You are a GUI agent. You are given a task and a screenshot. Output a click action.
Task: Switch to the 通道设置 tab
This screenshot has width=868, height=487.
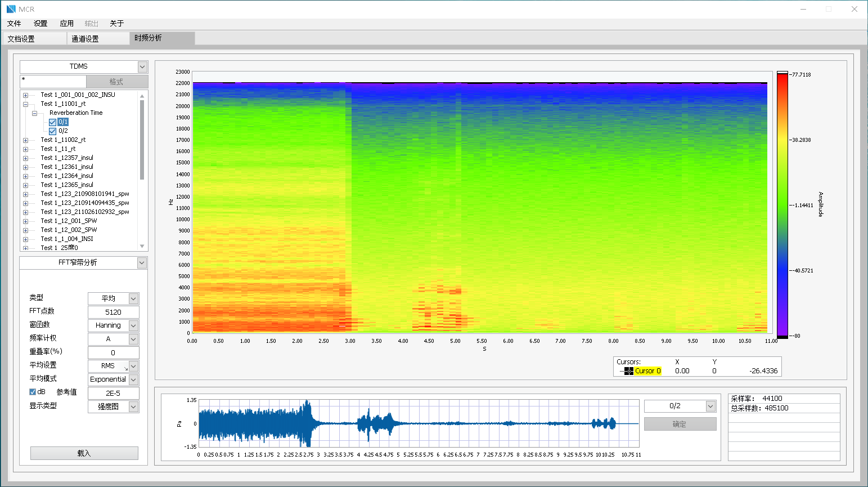click(85, 39)
